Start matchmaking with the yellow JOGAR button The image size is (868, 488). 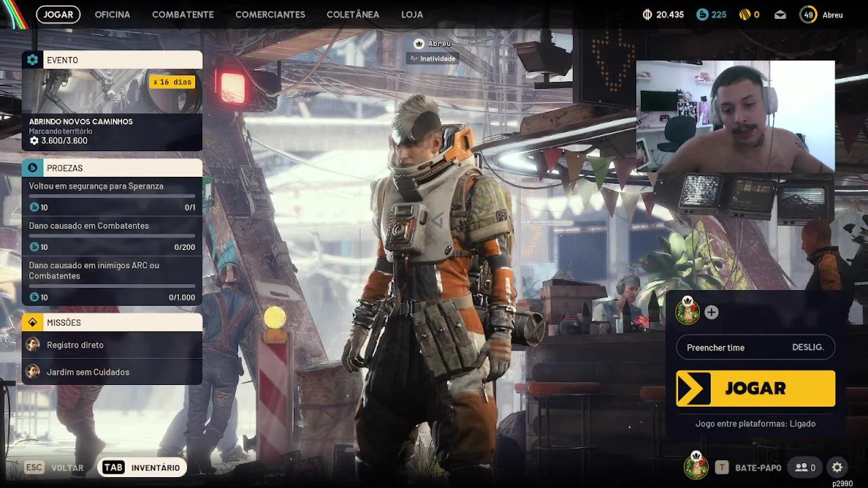click(755, 388)
